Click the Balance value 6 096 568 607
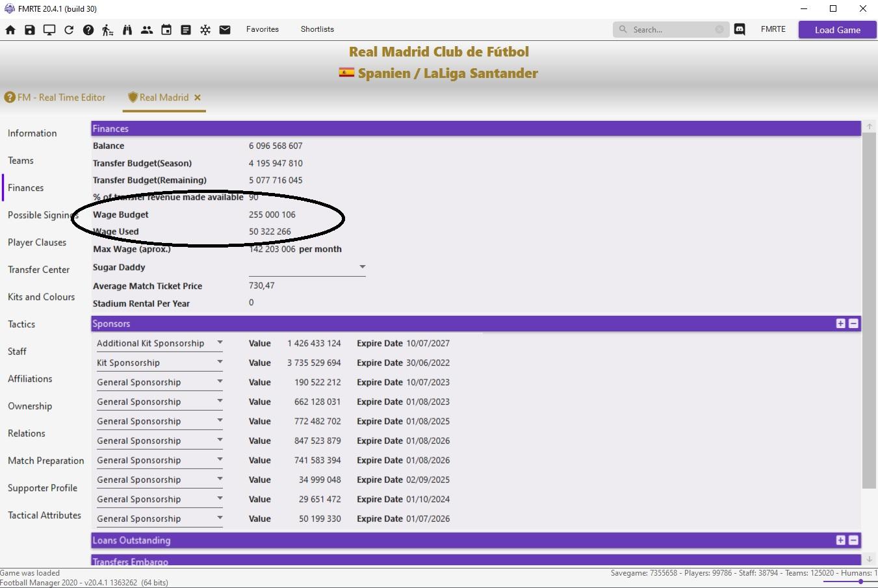 pos(276,146)
